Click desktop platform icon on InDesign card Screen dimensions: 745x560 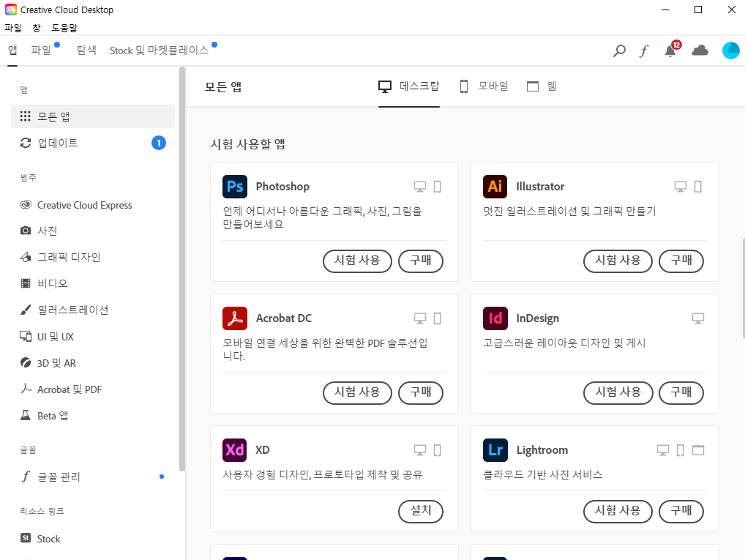click(698, 318)
